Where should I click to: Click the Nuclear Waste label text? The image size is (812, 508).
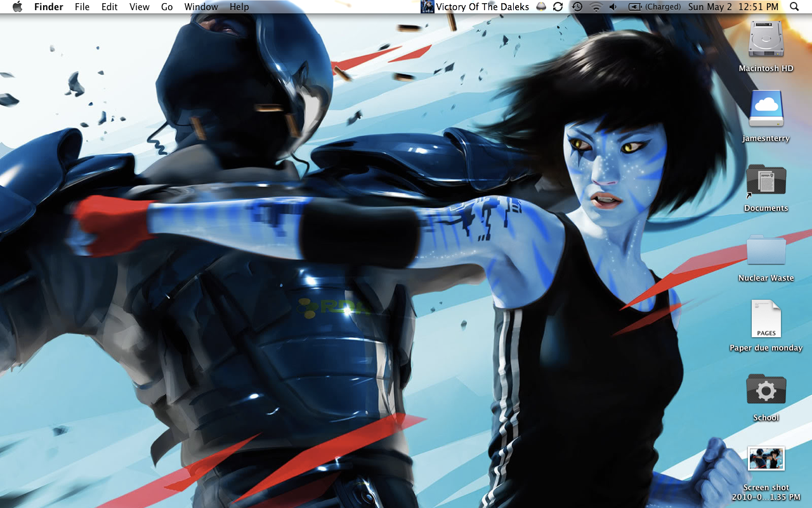[x=766, y=278]
